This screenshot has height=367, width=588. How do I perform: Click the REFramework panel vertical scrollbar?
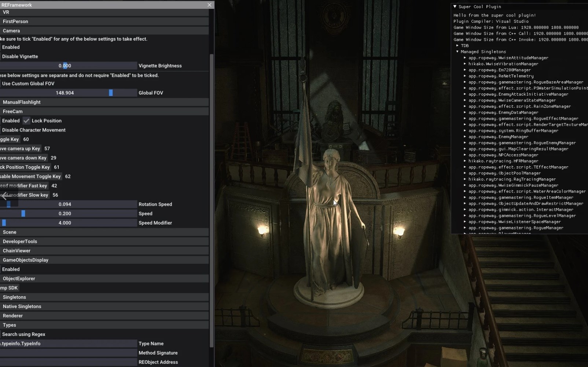tap(212, 200)
